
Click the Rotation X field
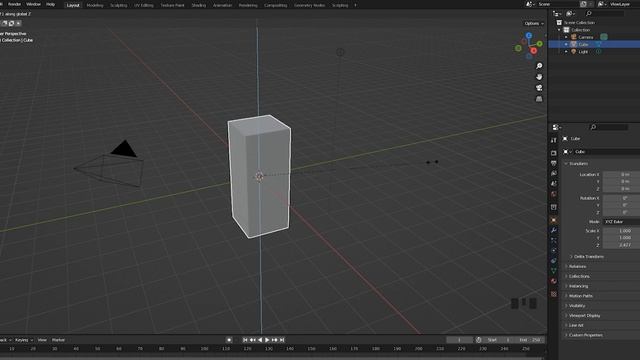click(x=621, y=198)
